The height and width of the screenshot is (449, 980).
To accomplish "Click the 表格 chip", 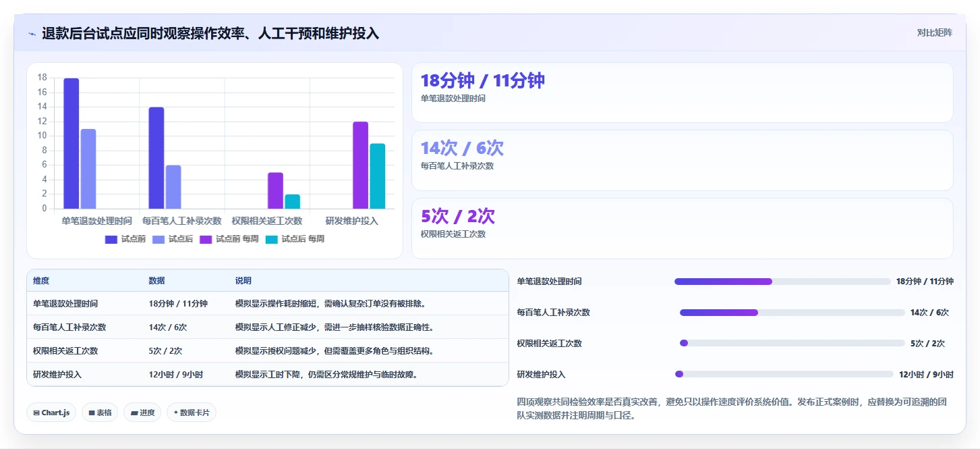I will (100, 413).
